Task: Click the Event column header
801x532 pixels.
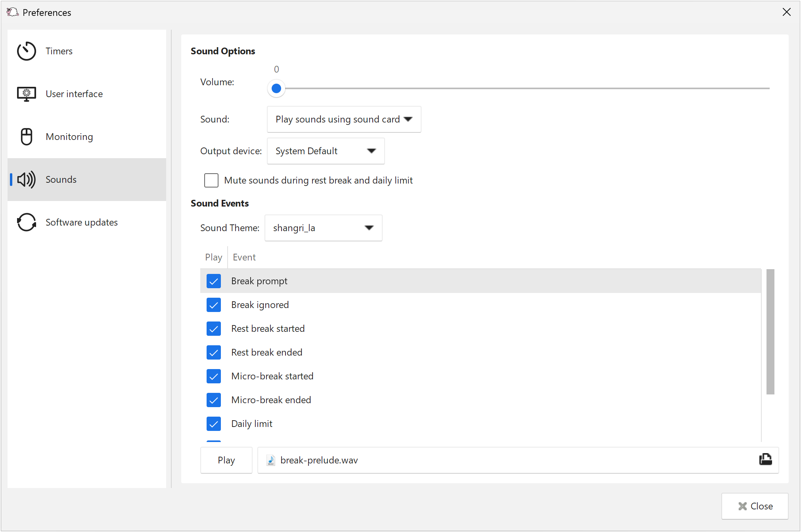Action: tap(244, 257)
